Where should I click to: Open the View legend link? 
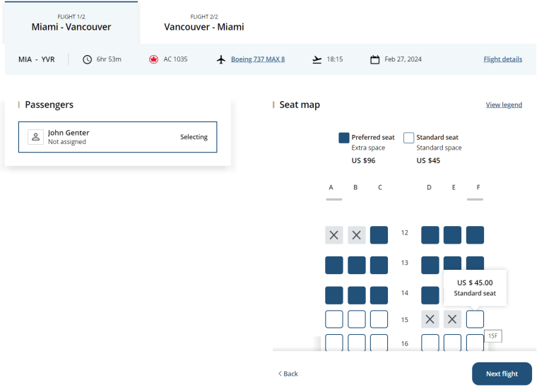(504, 105)
